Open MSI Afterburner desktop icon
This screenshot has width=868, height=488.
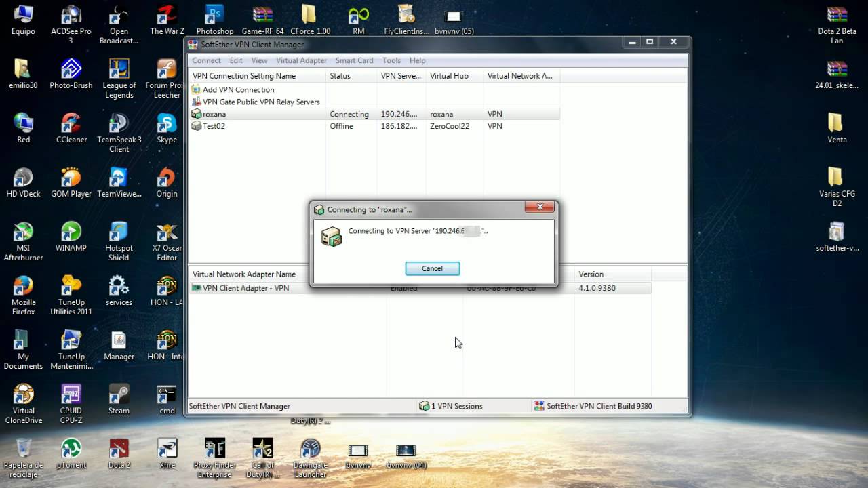[x=24, y=241]
